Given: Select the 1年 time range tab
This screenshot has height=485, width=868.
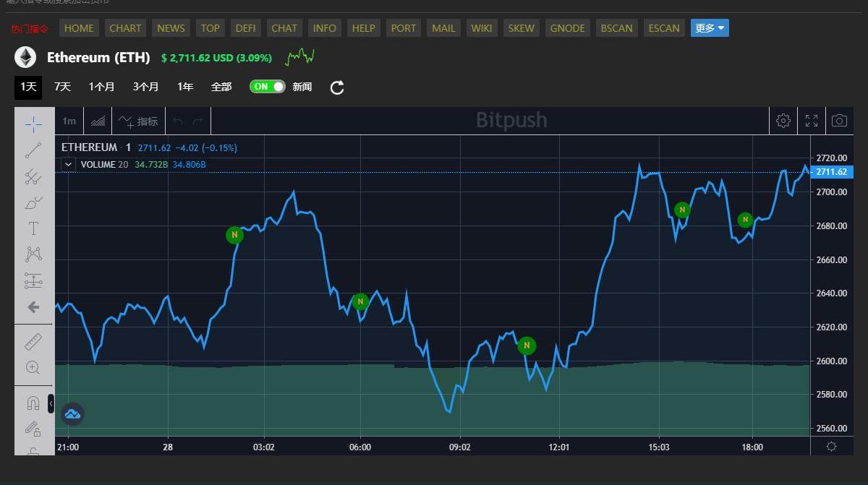Looking at the screenshot, I should tap(185, 87).
